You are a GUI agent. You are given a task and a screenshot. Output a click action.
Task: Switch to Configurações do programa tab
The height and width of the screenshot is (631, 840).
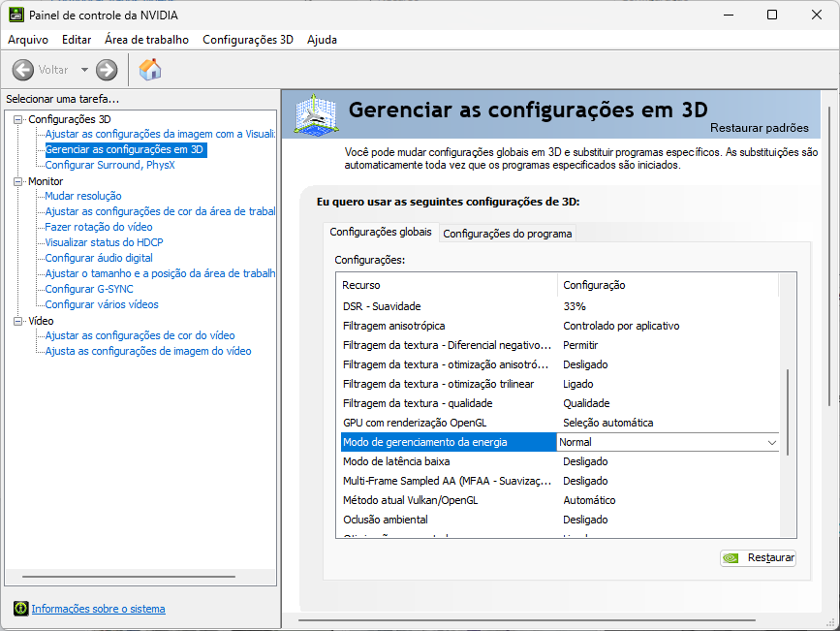[x=508, y=234]
